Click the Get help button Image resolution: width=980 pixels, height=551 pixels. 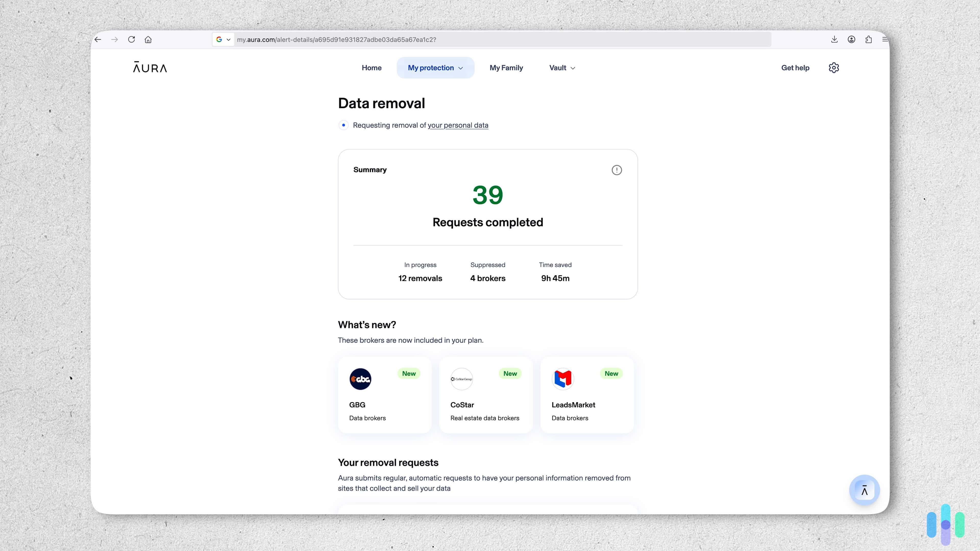click(x=795, y=67)
